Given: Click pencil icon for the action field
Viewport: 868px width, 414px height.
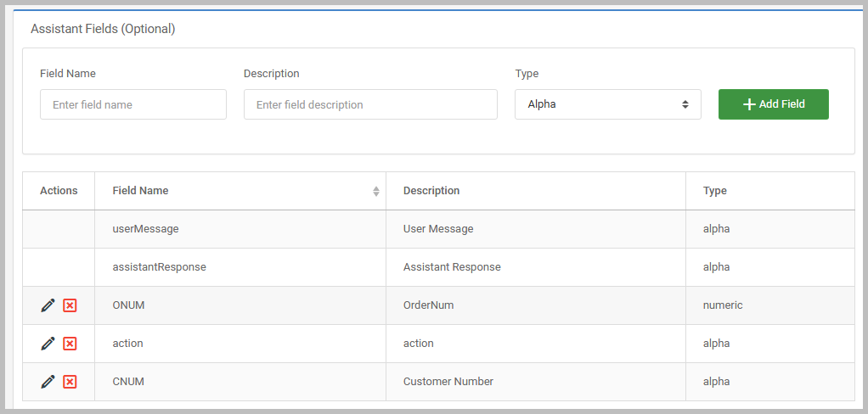Looking at the screenshot, I should point(48,344).
